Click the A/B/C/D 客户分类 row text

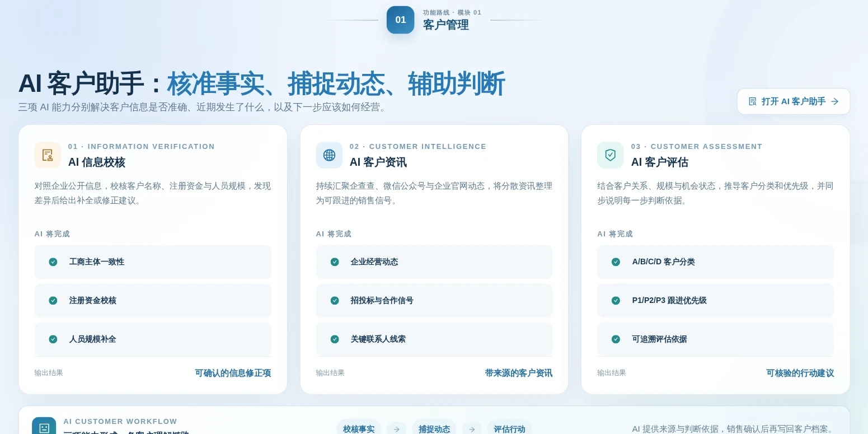point(664,262)
